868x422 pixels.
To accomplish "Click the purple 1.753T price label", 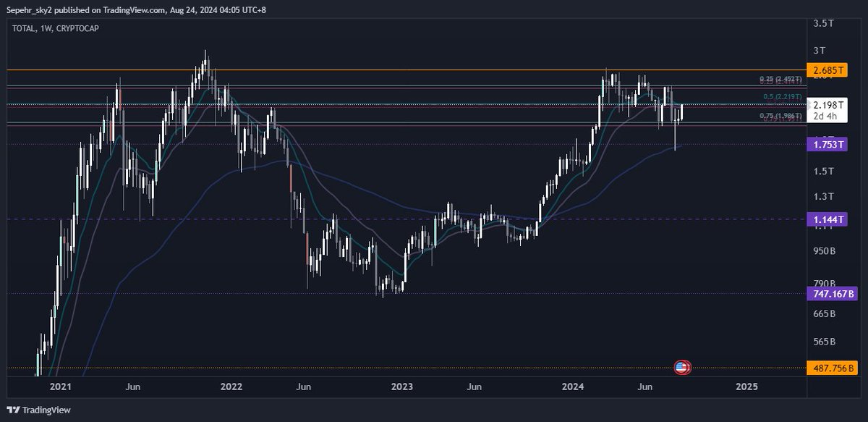I will (827, 145).
